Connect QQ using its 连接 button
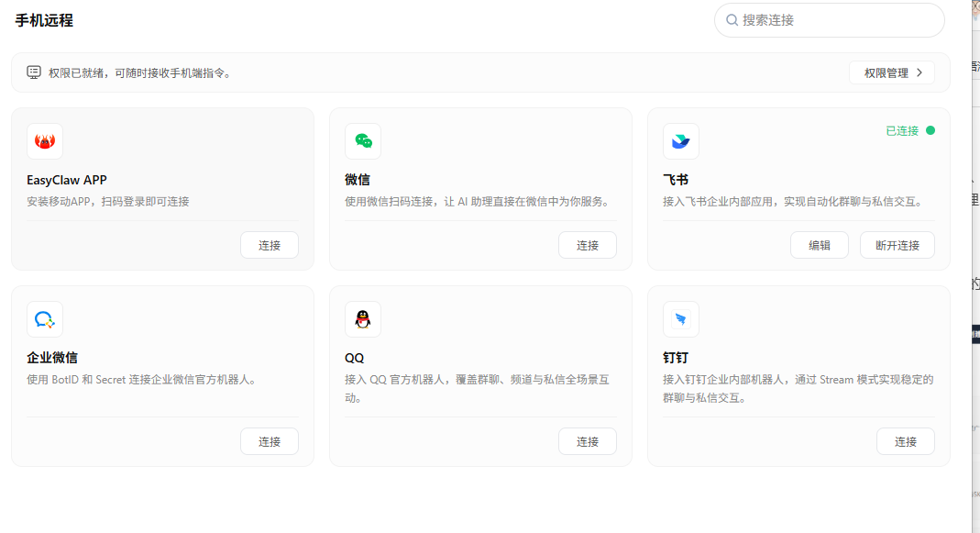980x533 pixels. [x=588, y=441]
